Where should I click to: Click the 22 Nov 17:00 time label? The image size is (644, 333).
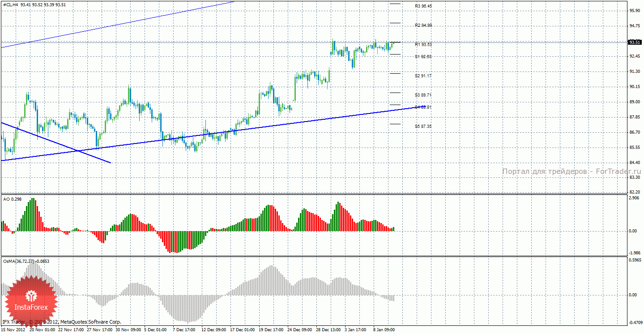click(71, 330)
